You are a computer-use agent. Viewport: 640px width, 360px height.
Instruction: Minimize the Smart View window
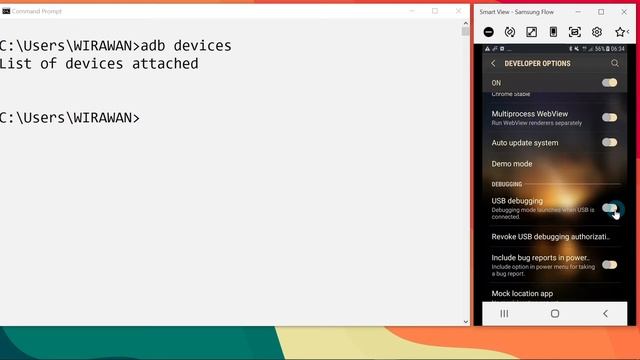(x=578, y=12)
